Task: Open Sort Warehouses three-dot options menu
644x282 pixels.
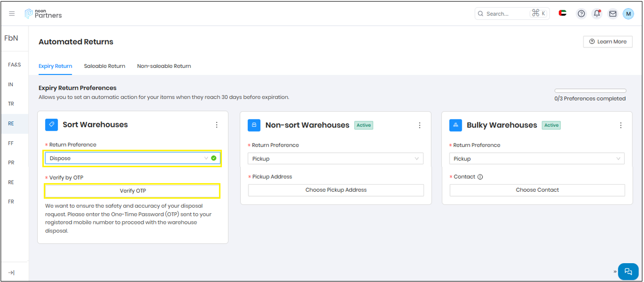Action: [217, 125]
